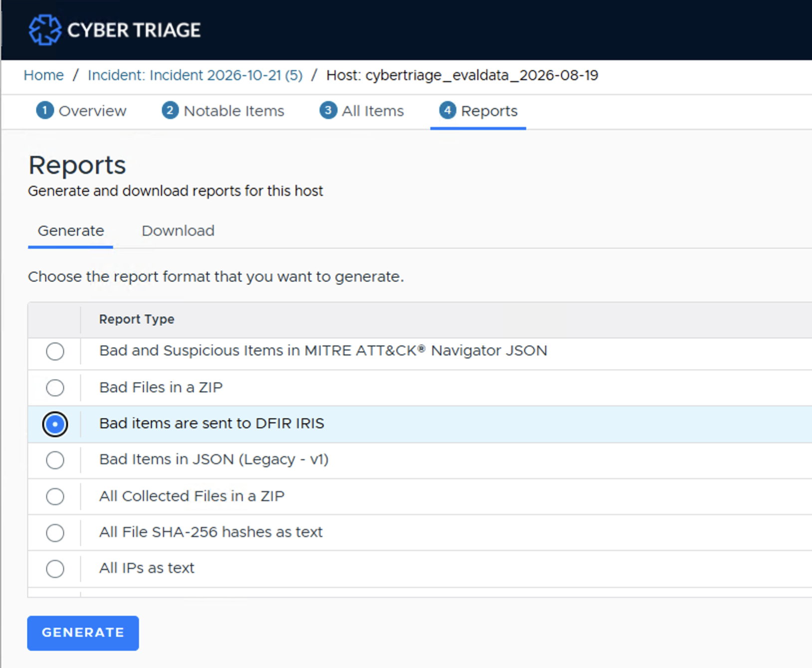Screen dimensions: 812x668
Task: Click 'Choose the report format' instruction text
Action: coord(215,277)
